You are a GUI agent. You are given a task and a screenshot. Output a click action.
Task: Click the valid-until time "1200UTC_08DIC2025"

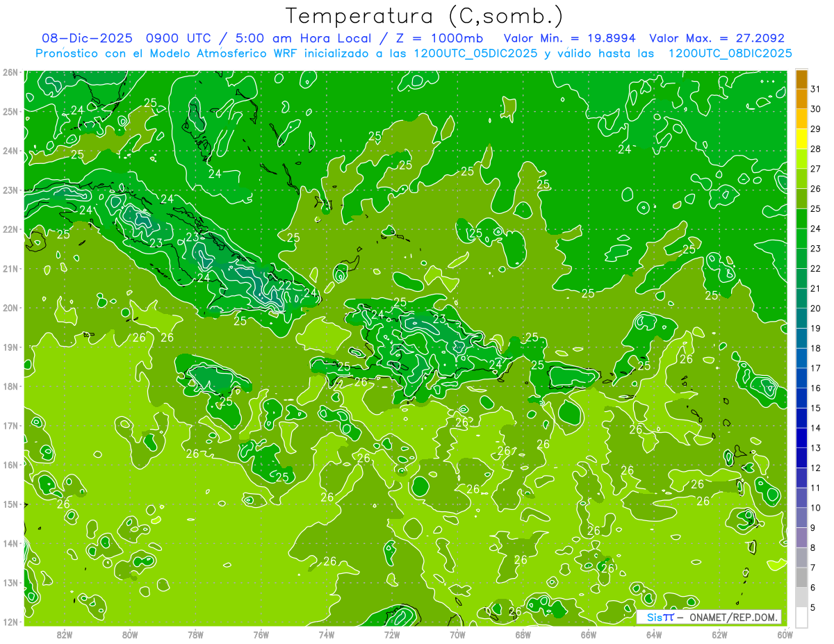click(x=730, y=53)
